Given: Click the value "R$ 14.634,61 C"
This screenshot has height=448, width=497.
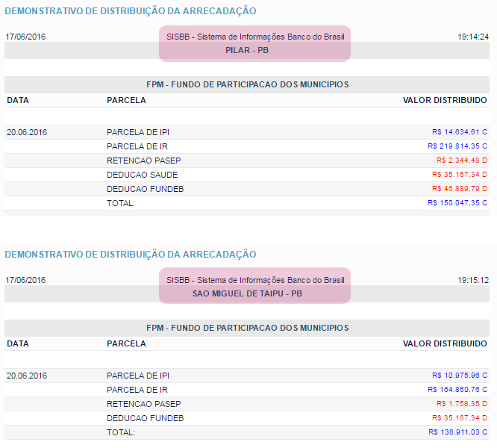Looking at the screenshot, I should pyautogui.click(x=460, y=132).
